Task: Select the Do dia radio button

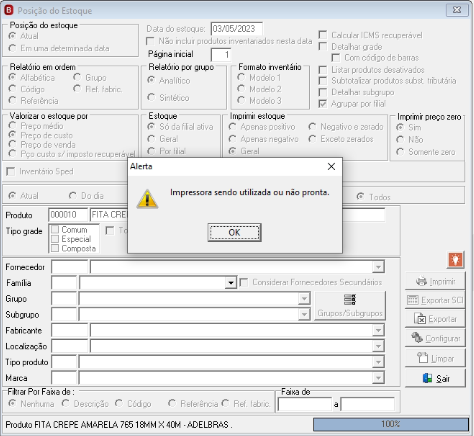Action: 73,195
